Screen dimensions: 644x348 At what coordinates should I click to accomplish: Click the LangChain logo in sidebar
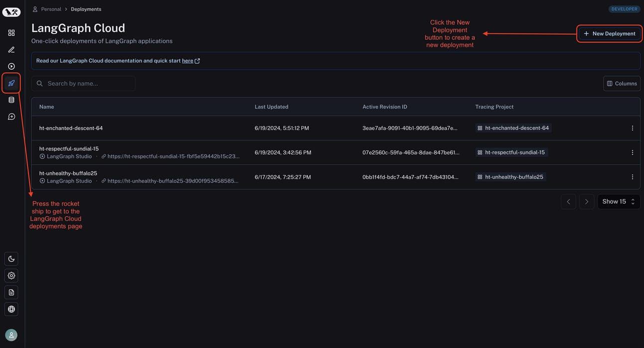11,12
